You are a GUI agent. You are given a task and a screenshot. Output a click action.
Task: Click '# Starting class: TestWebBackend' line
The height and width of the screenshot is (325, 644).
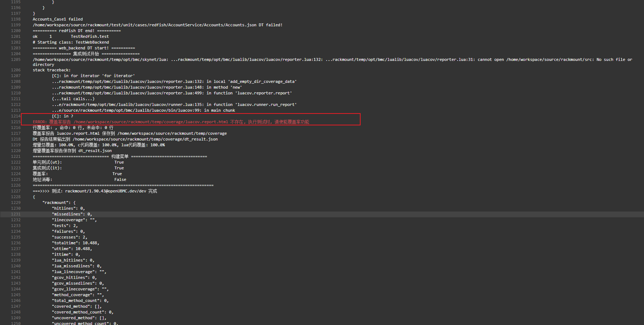click(71, 42)
